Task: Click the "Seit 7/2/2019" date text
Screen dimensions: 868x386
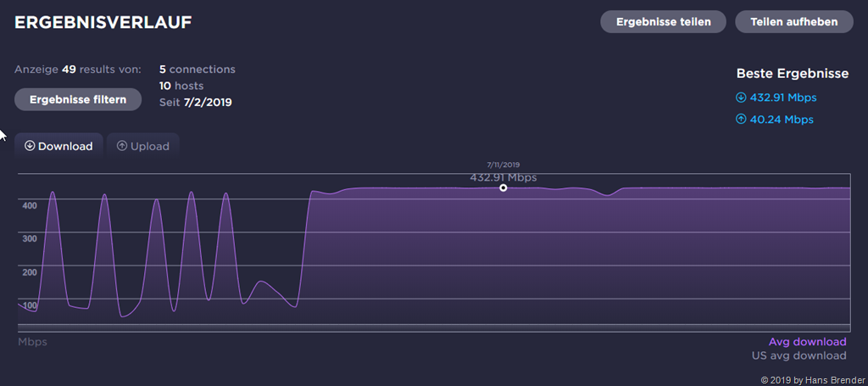Action: click(x=196, y=102)
